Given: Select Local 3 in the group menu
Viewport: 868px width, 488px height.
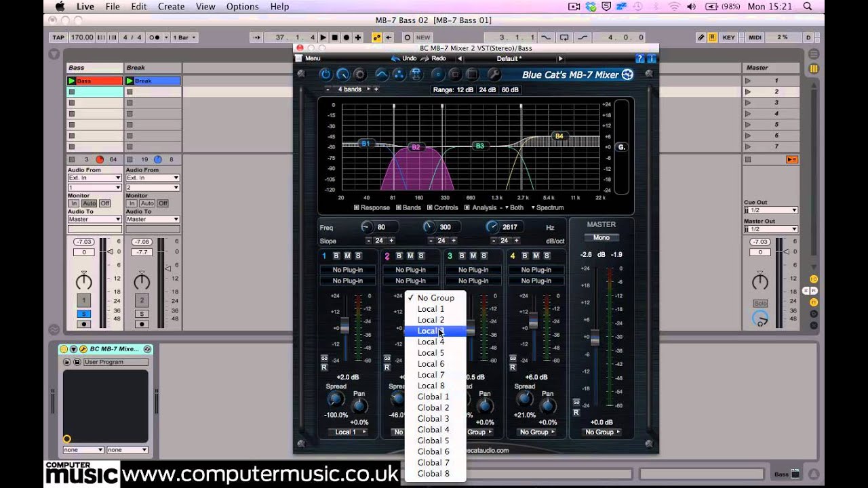Looking at the screenshot, I should 435,331.
